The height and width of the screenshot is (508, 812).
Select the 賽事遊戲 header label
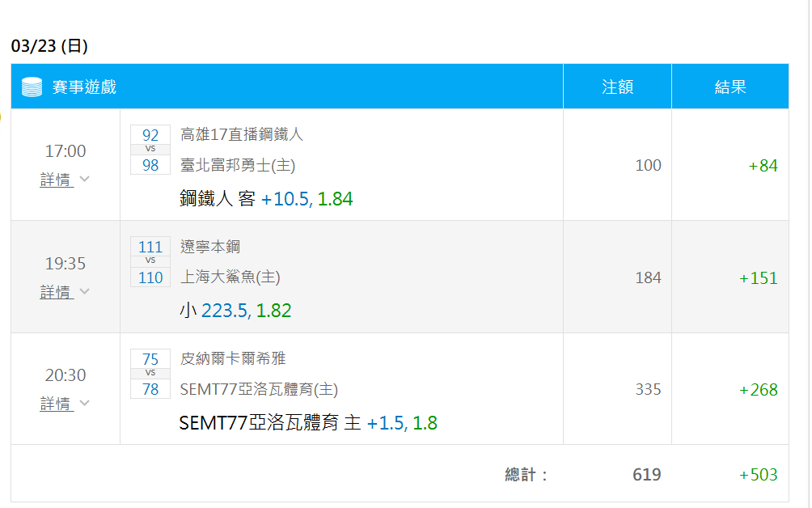click(x=84, y=87)
